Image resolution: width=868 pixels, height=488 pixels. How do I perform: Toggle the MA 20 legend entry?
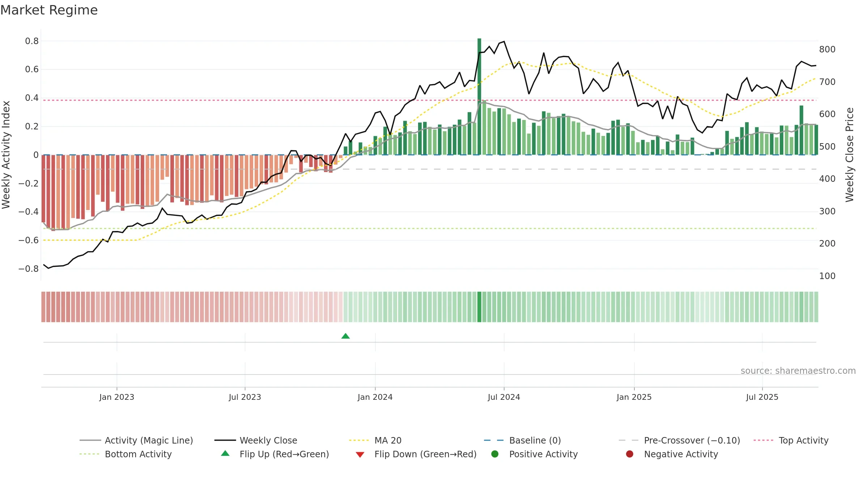(375, 440)
